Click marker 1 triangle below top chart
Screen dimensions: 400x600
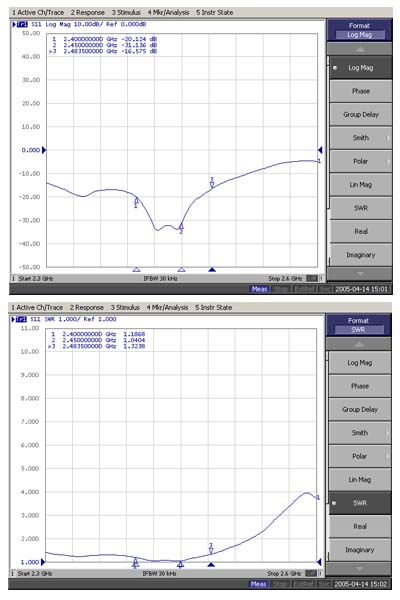tap(136, 270)
